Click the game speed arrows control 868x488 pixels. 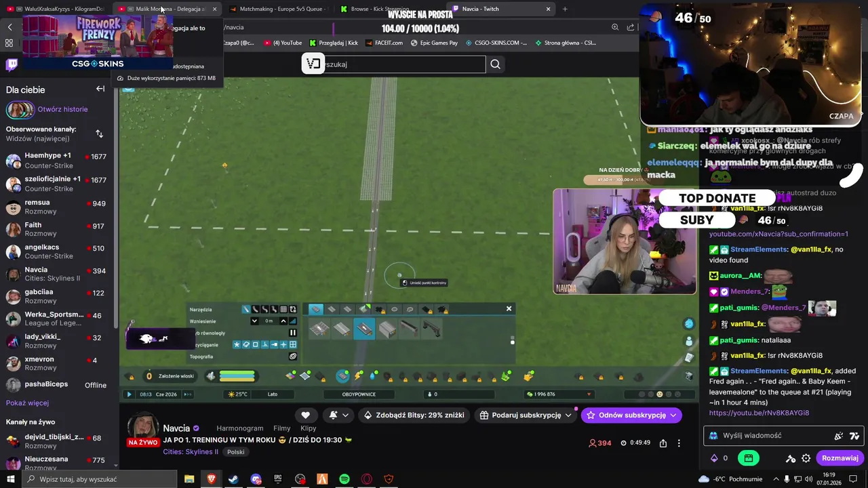[188, 394]
